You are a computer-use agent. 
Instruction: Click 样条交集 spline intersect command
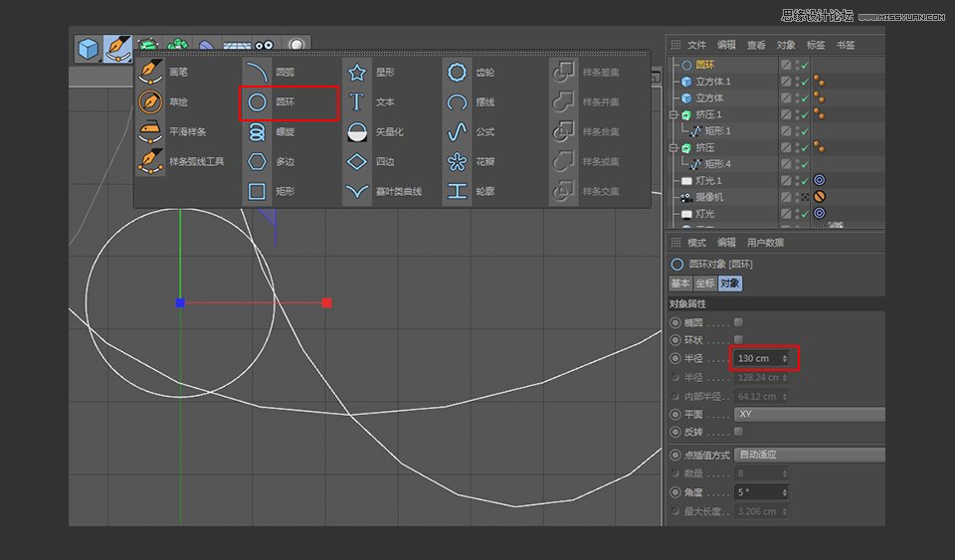coord(585,191)
